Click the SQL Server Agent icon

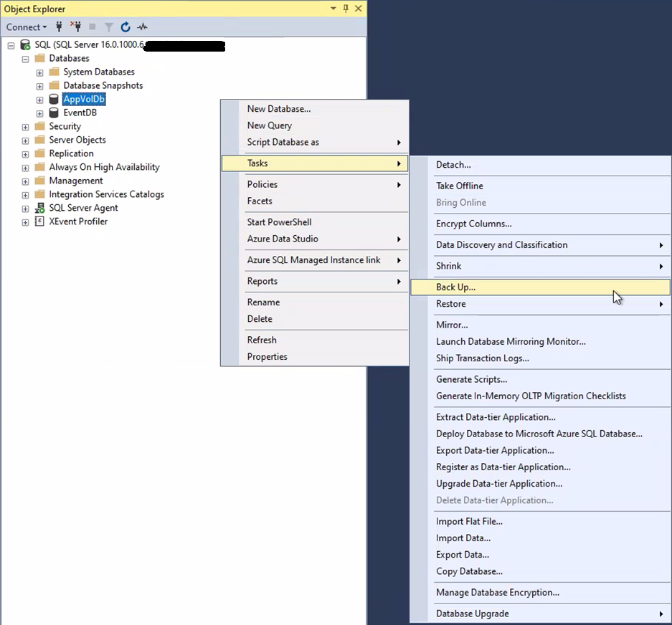pos(39,208)
